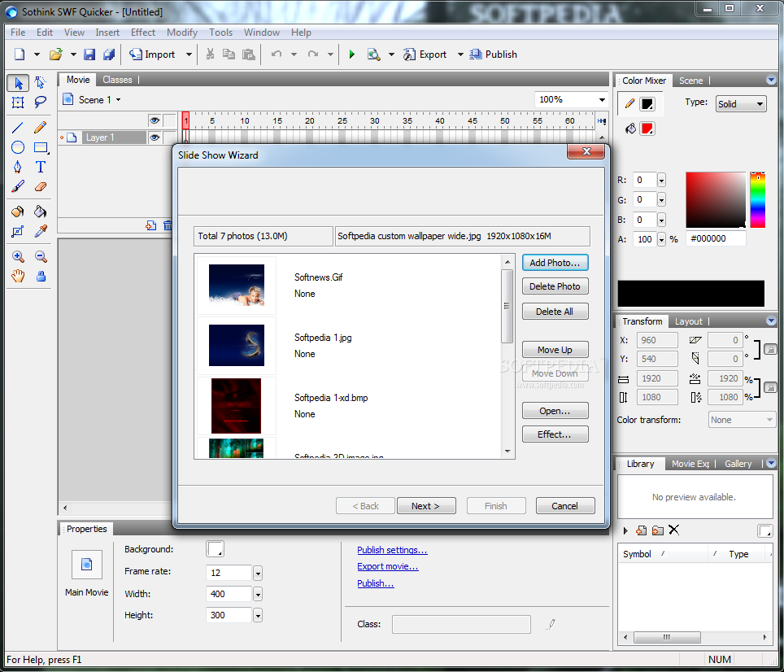Image resolution: width=784 pixels, height=672 pixels.
Task: Open the Import dropdown arrow
Action: coord(189,54)
